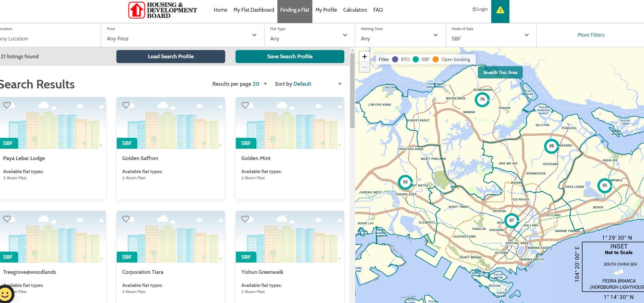This screenshot has width=644, height=303.
Task: Expand the Mode of Sale dropdown
Action: tap(526, 35)
